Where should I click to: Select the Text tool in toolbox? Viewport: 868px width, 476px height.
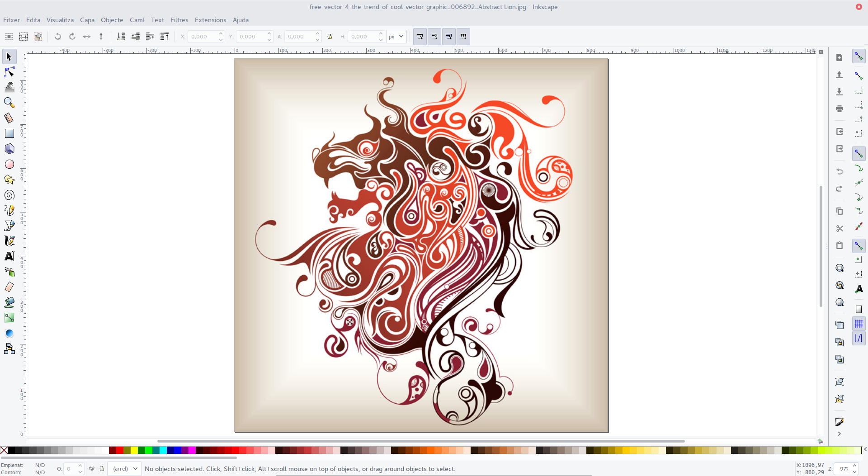point(9,256)
